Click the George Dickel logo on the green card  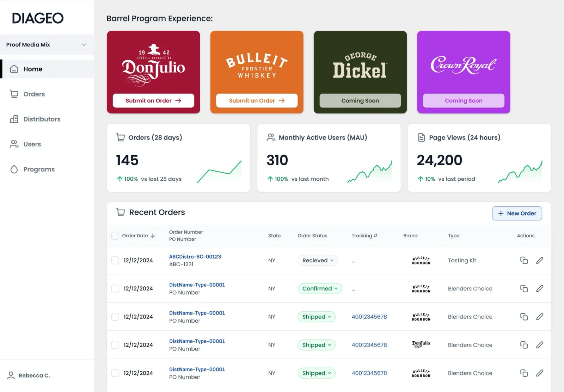[x=360, y=66]
